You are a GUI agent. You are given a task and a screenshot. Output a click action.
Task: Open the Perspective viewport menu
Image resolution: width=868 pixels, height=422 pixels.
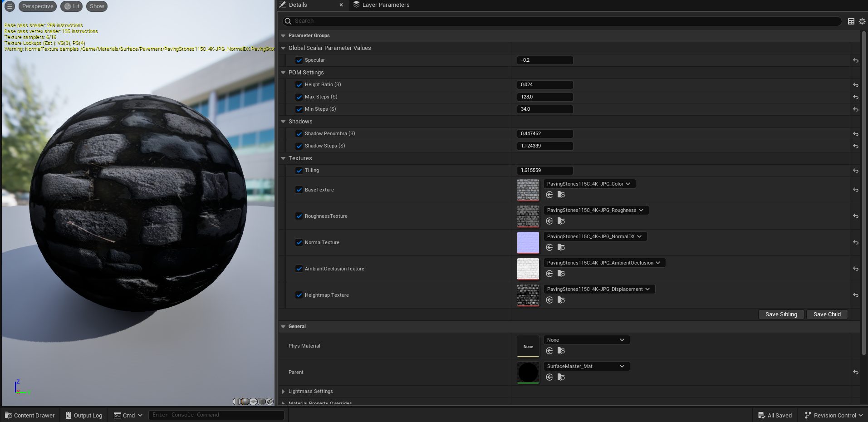click(38, 6)
